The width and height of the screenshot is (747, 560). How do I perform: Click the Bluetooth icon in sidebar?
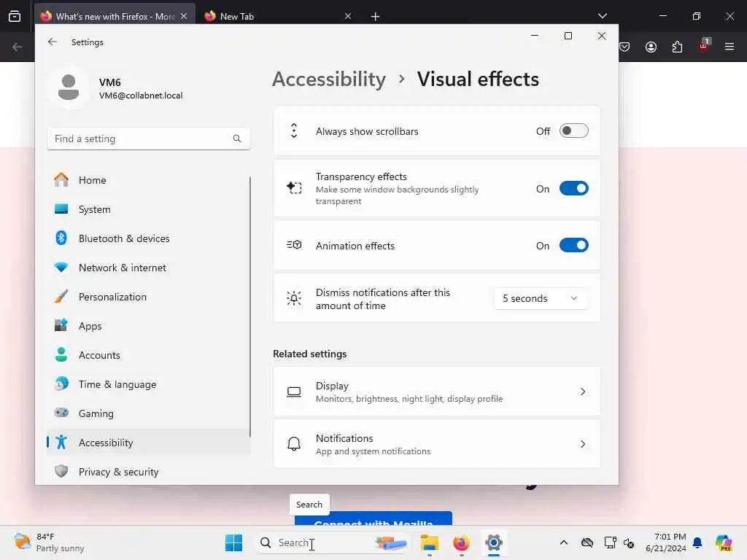point(61,238)
